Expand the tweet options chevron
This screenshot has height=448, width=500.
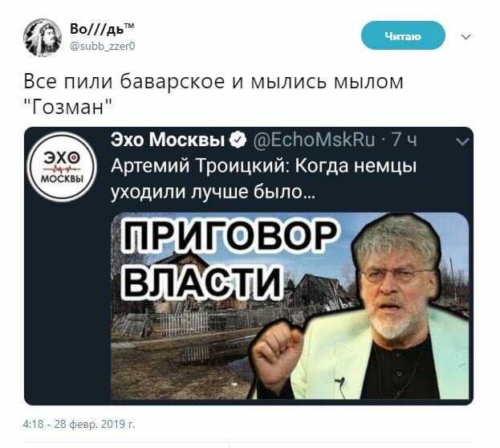point(465,37)
